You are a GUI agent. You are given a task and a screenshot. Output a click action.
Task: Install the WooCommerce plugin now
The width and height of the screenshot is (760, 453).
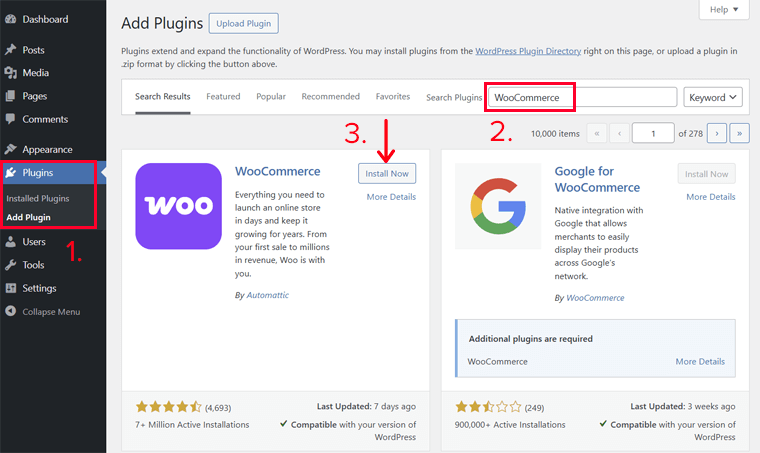pyautogui.click(x=387, y=173)
